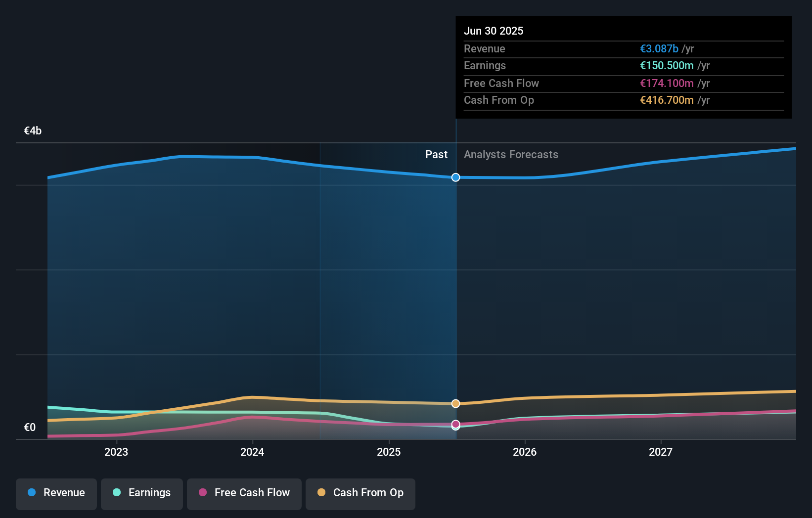Disable the Cash From Op series display

point(360,494)
